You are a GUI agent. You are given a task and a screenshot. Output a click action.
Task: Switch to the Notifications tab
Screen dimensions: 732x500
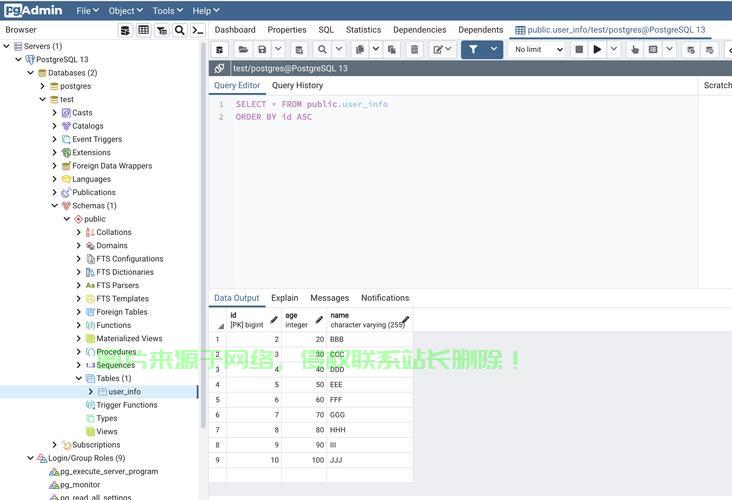(385, 298)
